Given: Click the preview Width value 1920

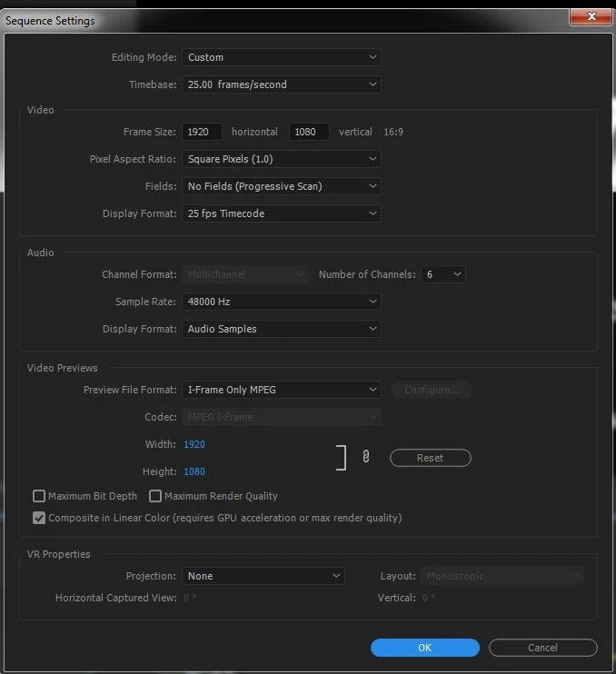Looking at the screenshot, I should coord(194,444).
